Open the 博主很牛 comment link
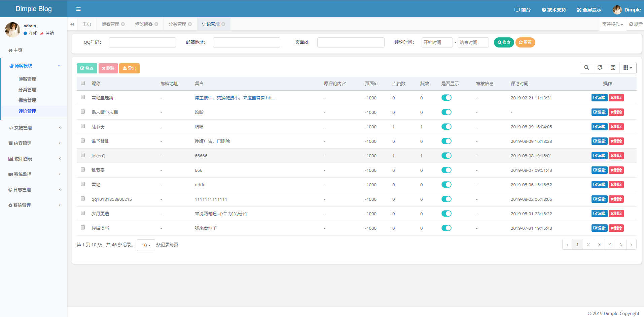The width and height of the screenshot is (644, 317). coord(235,98)
